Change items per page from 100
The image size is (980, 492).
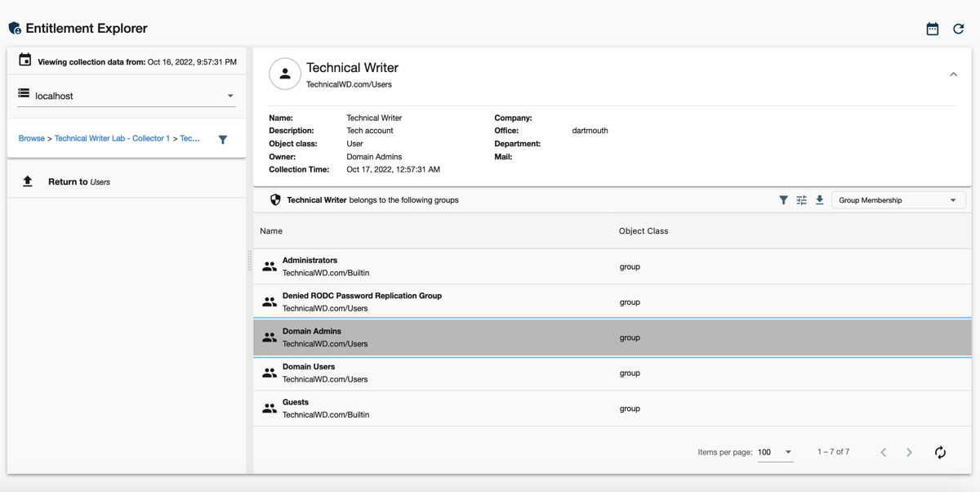pos(774,452)
